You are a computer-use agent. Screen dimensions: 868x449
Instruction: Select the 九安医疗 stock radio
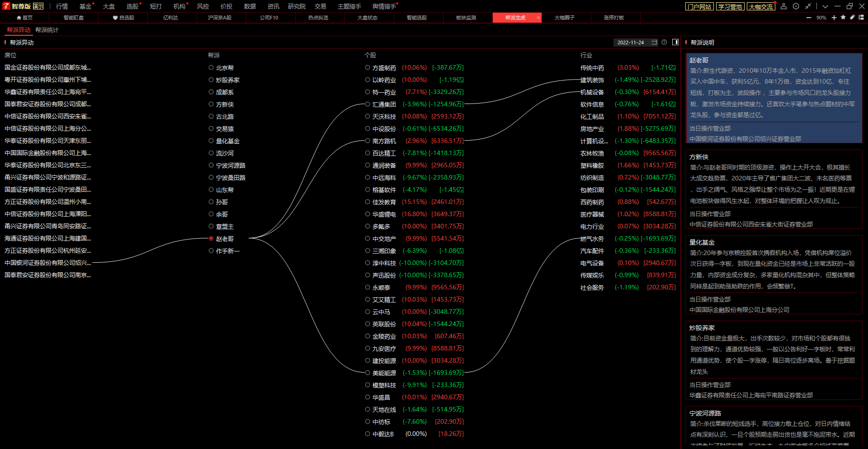368,348
